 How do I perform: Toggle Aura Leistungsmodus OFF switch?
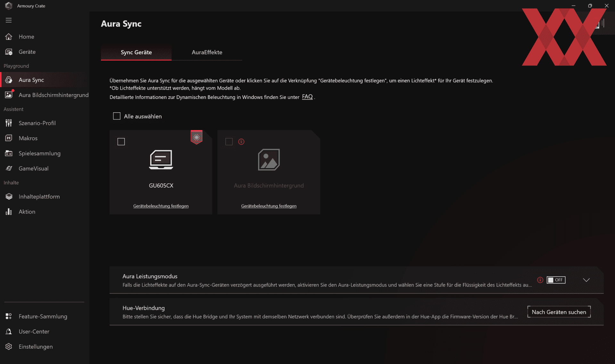[556, 280]
